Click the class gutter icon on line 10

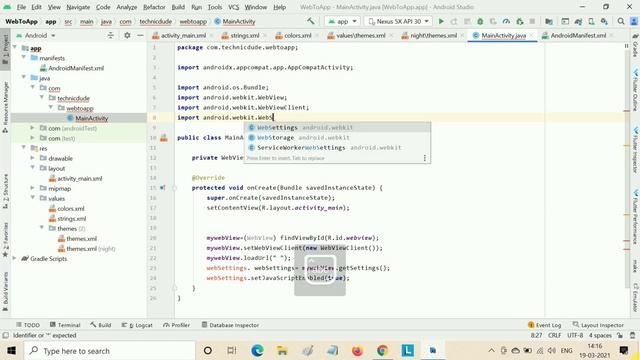tap(164, 138)
